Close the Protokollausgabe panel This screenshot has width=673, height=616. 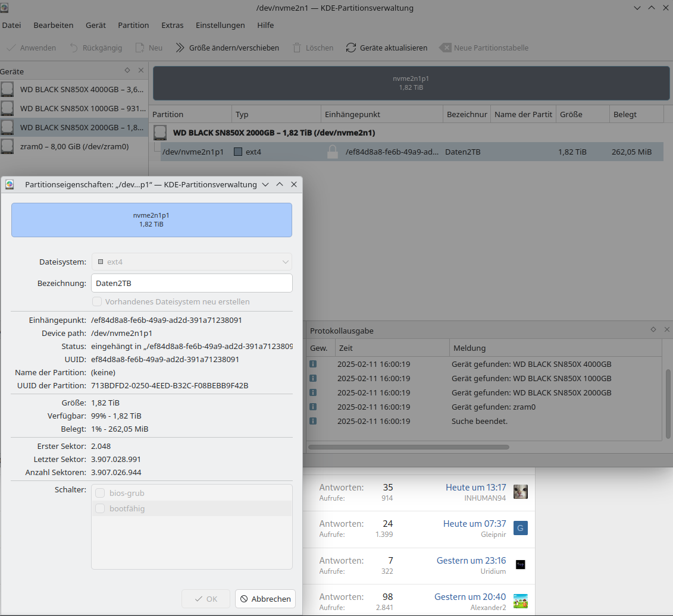667,329
